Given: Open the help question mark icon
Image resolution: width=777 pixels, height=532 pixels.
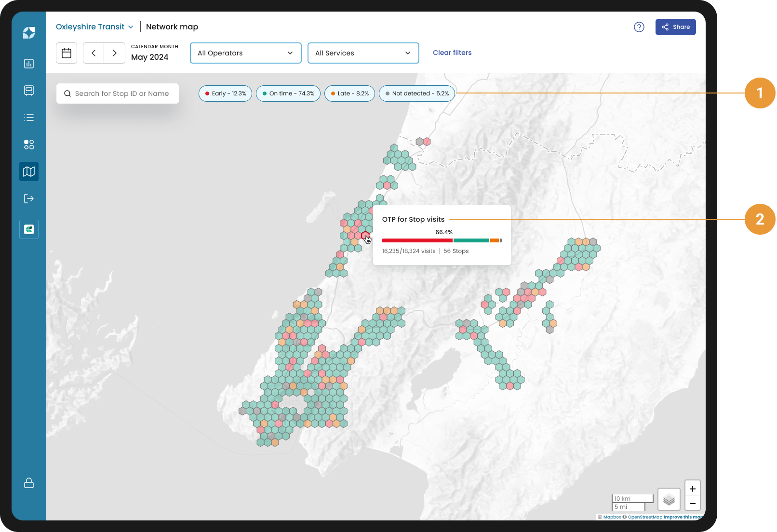Looking at the screenshot, I should coord(639,27).
